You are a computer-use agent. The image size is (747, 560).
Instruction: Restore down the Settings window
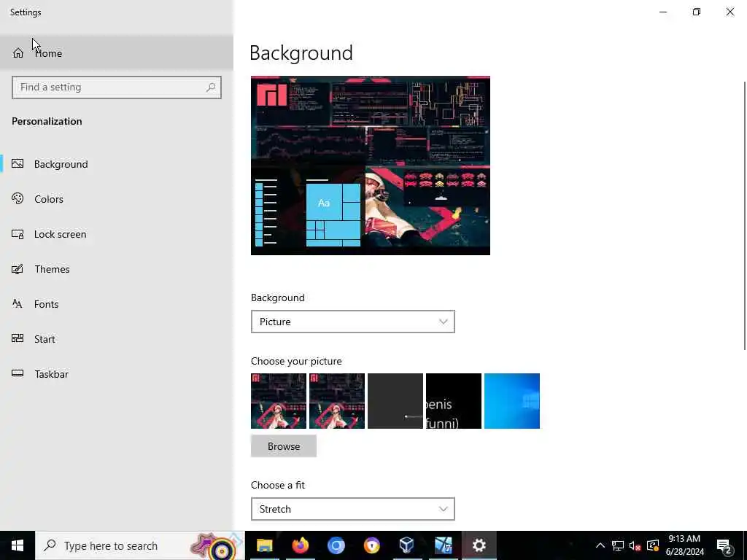(697, 12)
